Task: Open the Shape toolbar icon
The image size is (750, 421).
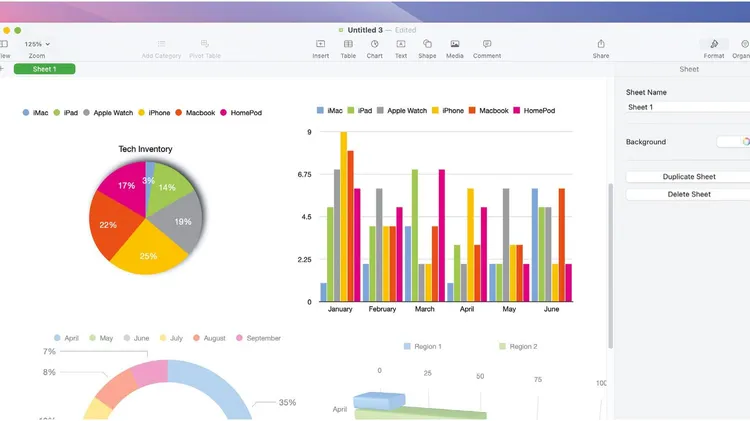Action: [x=427, y=44]
